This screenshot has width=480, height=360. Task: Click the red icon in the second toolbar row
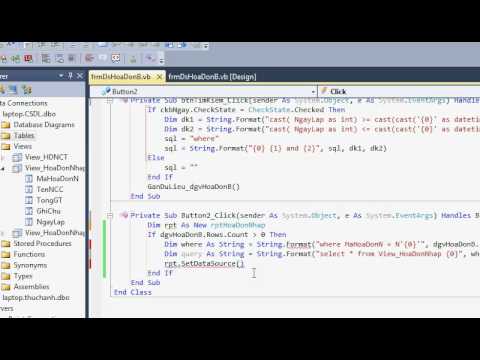coord(28,59)
